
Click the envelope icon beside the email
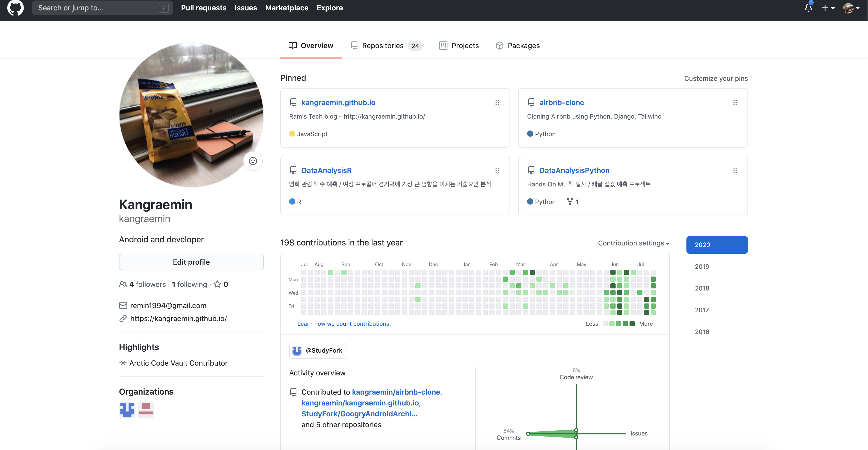pos(123,306)
